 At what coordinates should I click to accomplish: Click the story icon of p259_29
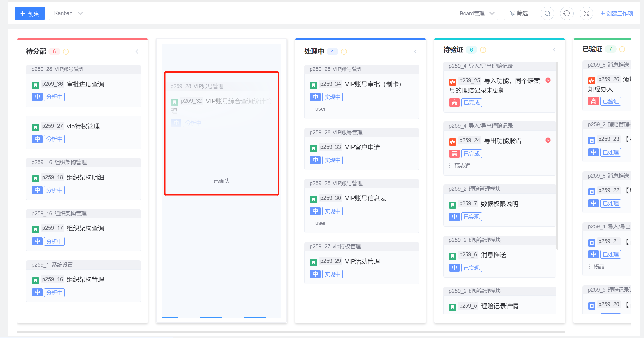313,263
